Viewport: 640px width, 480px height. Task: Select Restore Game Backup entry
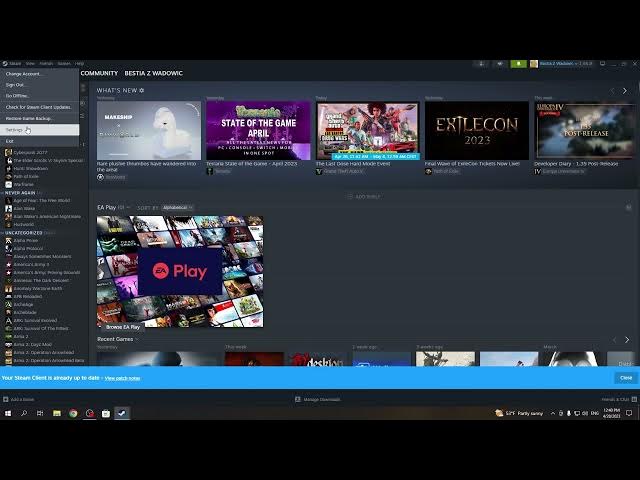tap(39, 118)
